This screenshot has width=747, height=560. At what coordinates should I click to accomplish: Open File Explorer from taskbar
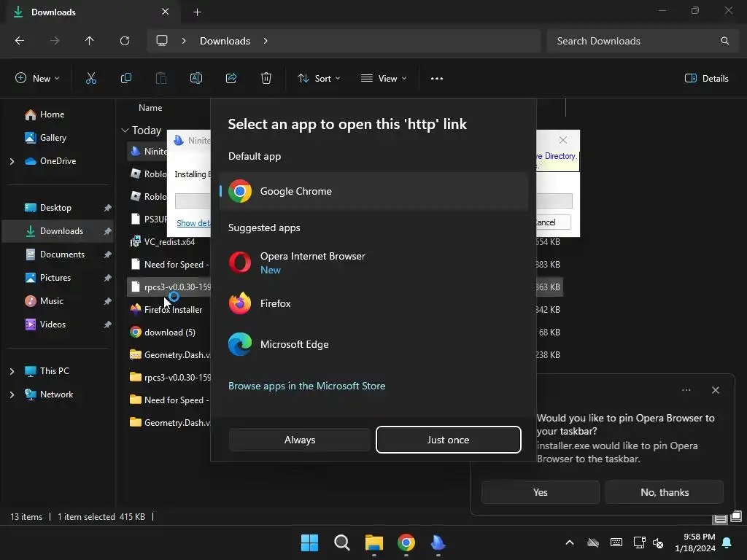click(374, 542)
